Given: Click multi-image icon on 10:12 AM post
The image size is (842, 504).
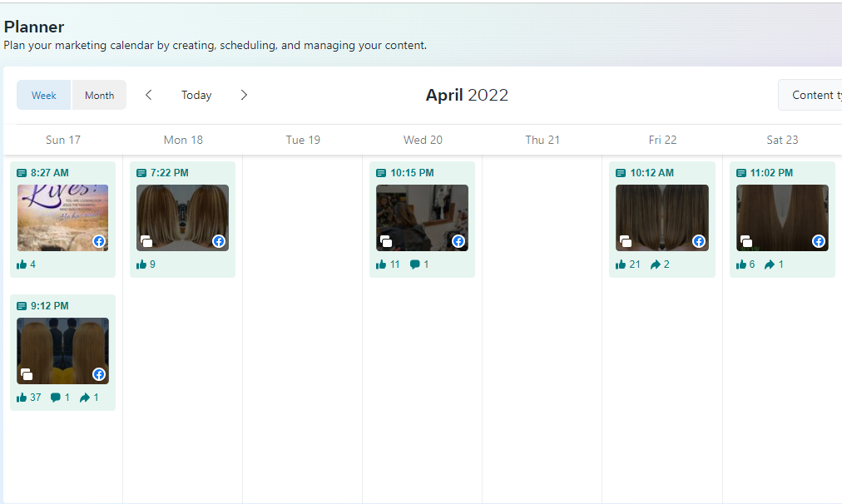Looking at the screenshot, I should [626, 241].
